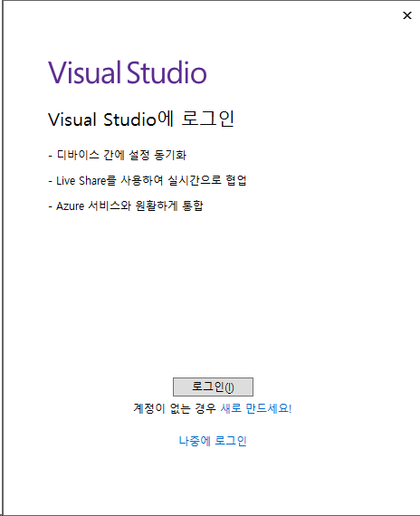The height and width of the screenshot is (516, 420).
Task: Click the 'Live Share를 사용하여 실시간으로 협업' line
Action: (148, 180)
